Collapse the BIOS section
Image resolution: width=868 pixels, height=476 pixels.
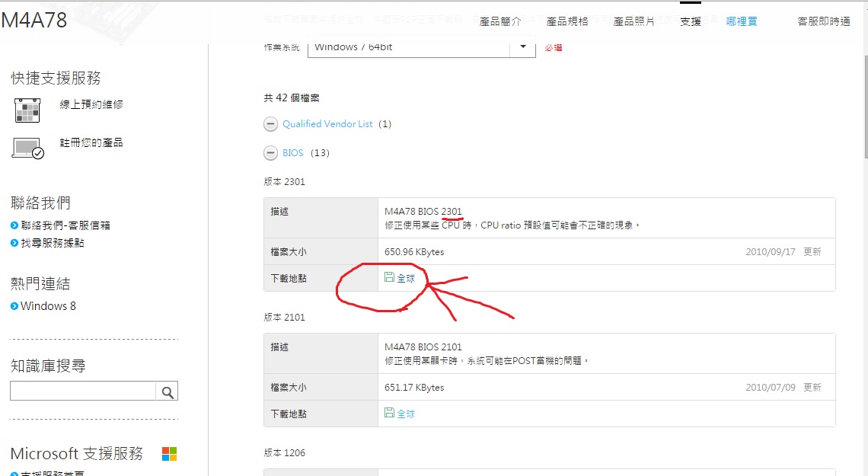tap(270, 153)
